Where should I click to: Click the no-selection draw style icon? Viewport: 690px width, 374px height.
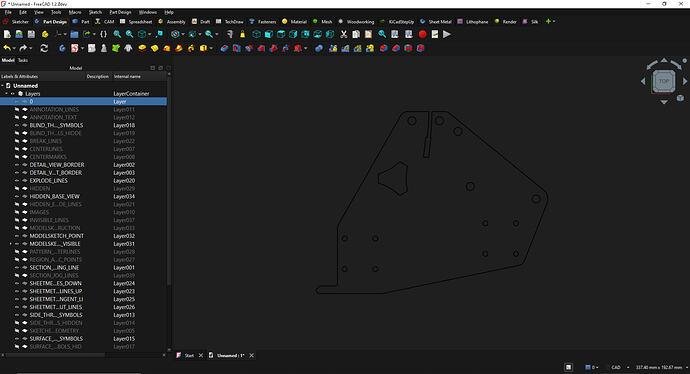tap(175, 34)
